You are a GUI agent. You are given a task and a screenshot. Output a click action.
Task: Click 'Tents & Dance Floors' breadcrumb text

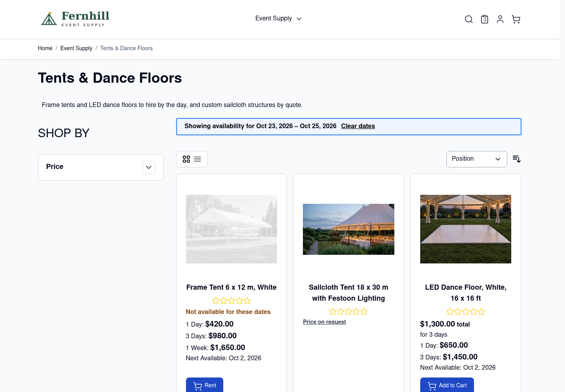(126, 48)
